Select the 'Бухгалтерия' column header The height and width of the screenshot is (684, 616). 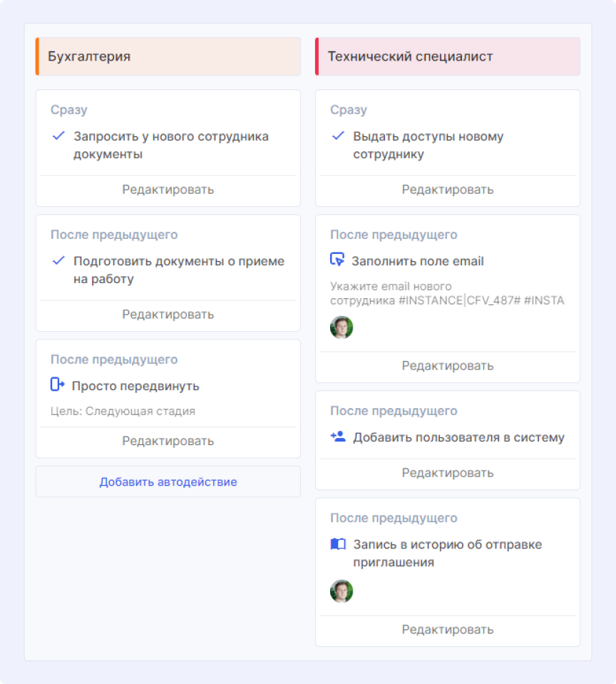click(x=168, y=56)
